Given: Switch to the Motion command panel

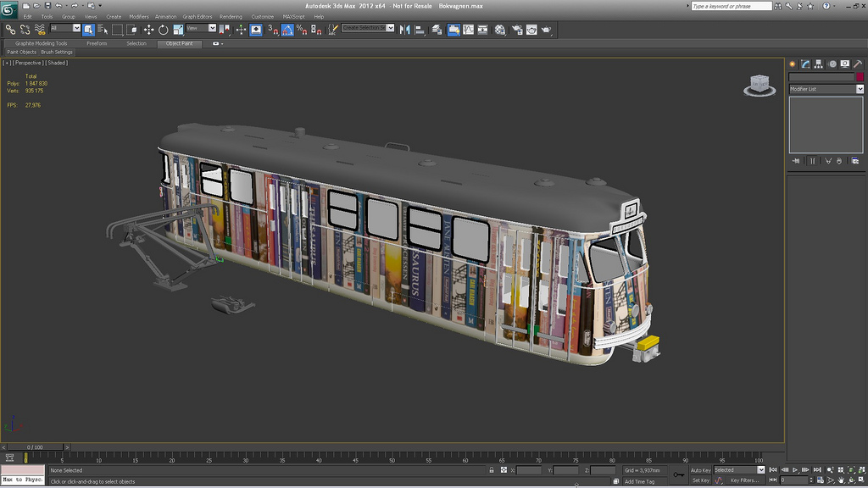Looking at the screenshot, I should [832, 64].
